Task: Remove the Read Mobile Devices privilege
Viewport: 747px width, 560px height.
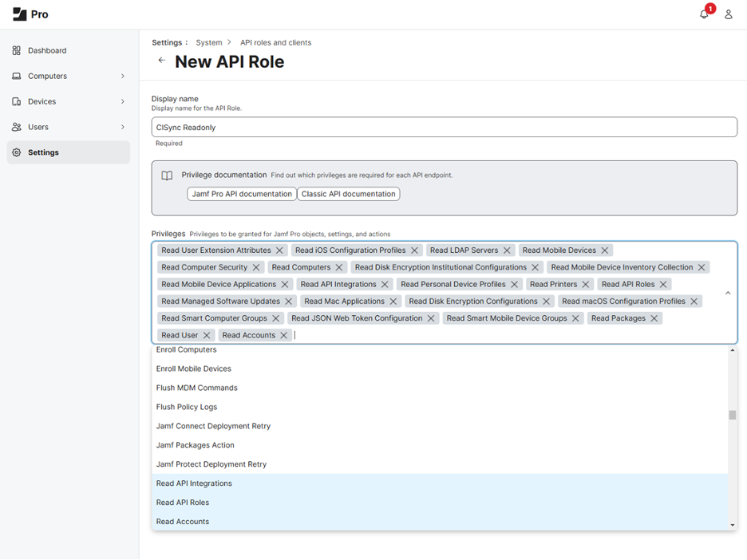Action: (605, 250)
